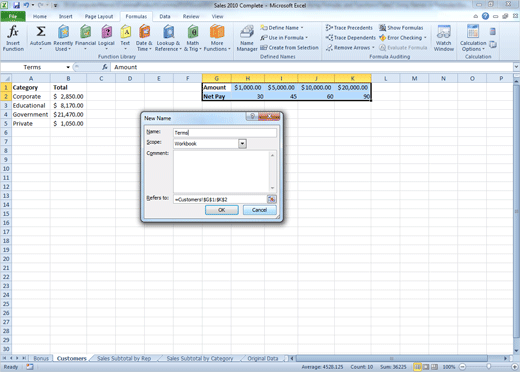The width and height of the screenshot is (520, 372).
Task: Save workbook from Quick Access Toolbar
Action: (16, 5)
